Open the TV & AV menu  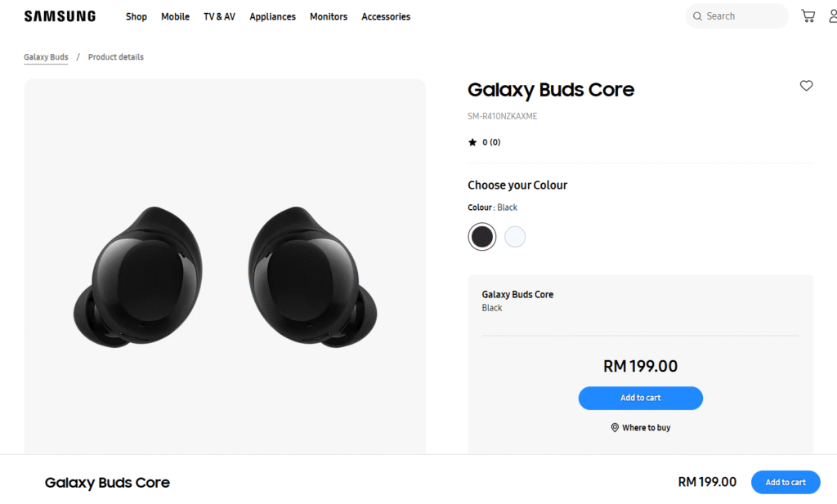[219, 16]
